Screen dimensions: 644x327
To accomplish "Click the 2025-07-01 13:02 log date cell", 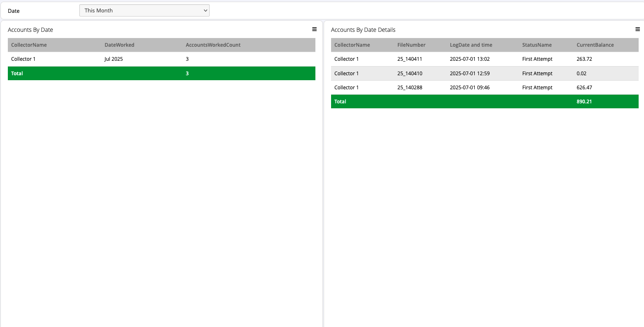I will (469, 59).
